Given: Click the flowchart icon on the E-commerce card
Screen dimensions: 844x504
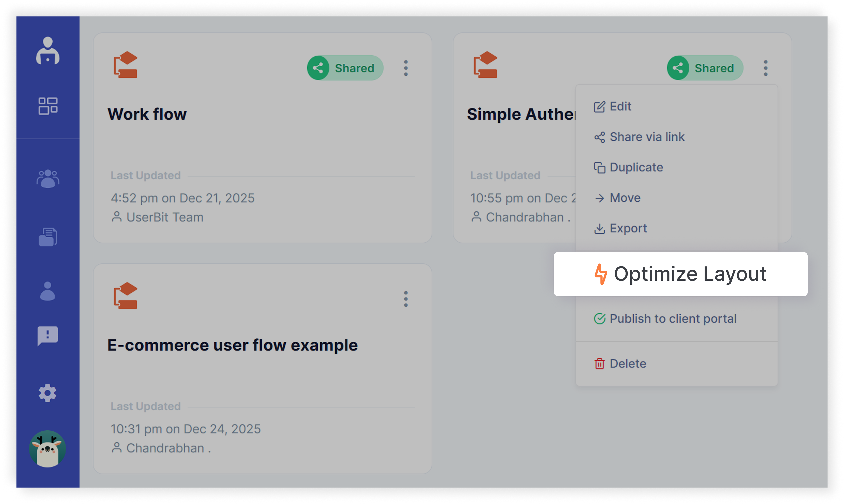Looking at the screenshot, I should [125, 297].
